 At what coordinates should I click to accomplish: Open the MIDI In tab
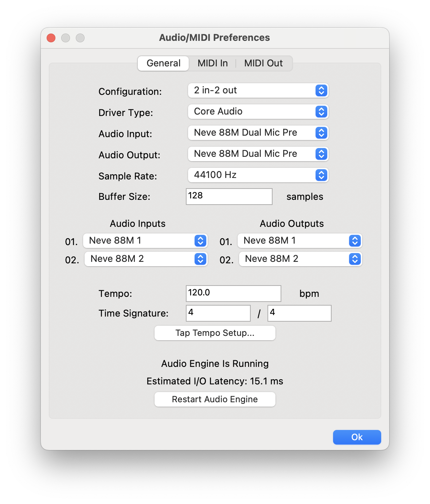tap(213, 63)
